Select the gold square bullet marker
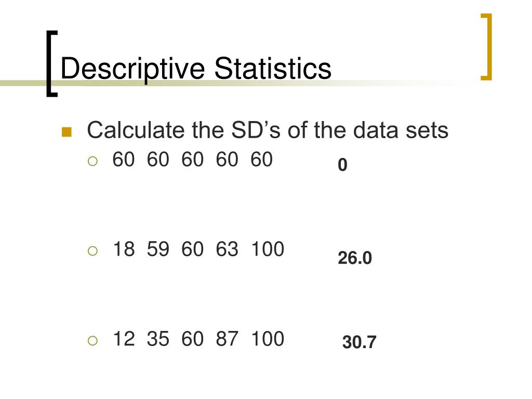This screenshot has width=532, height=399. coord(66,132)
